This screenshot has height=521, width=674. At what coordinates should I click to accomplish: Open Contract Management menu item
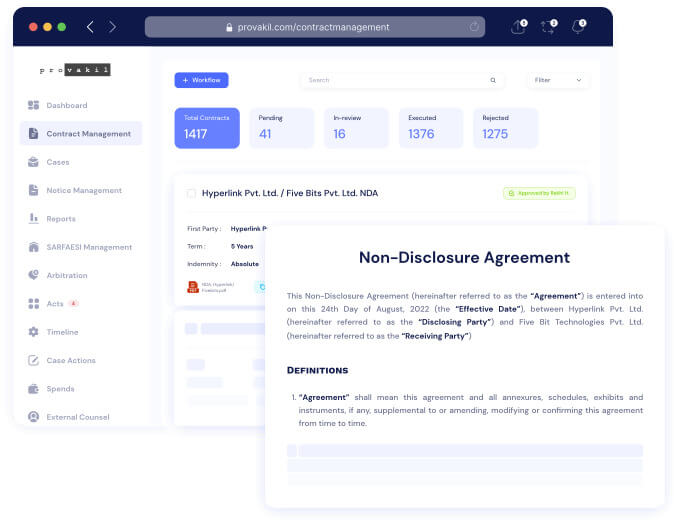(x=81, y=134)
